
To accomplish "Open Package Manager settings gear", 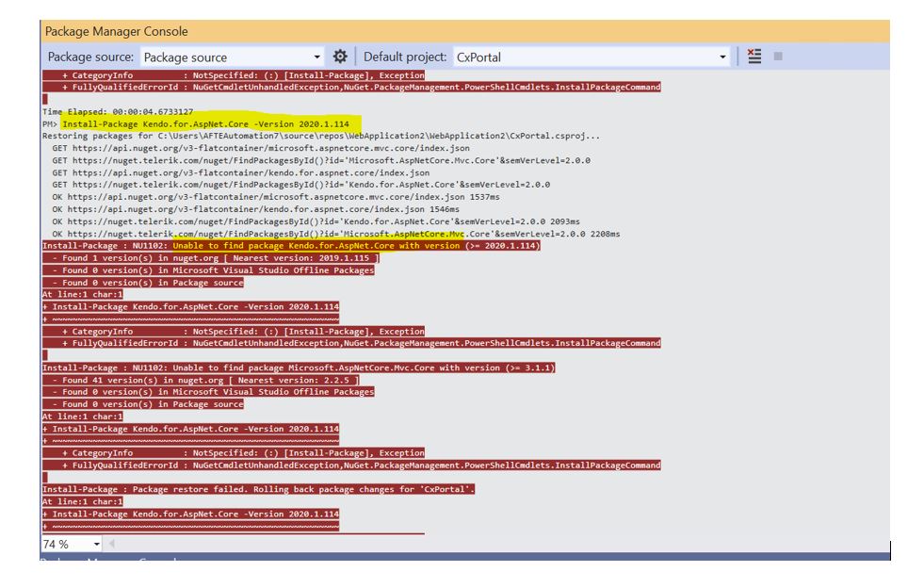I will [340, 57].
